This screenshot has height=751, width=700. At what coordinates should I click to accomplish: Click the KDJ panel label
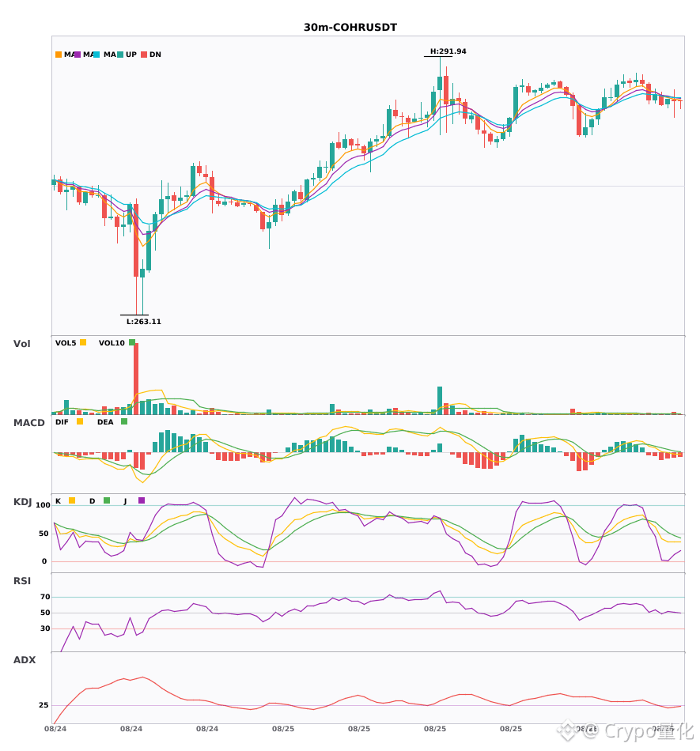(x=22, y=501)
